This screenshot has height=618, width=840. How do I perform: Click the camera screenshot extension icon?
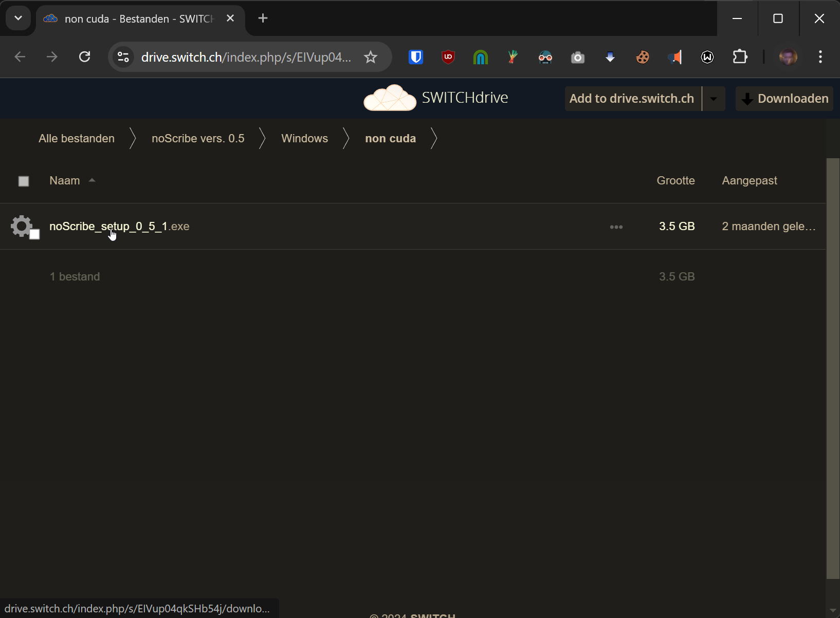coord(578,57)
